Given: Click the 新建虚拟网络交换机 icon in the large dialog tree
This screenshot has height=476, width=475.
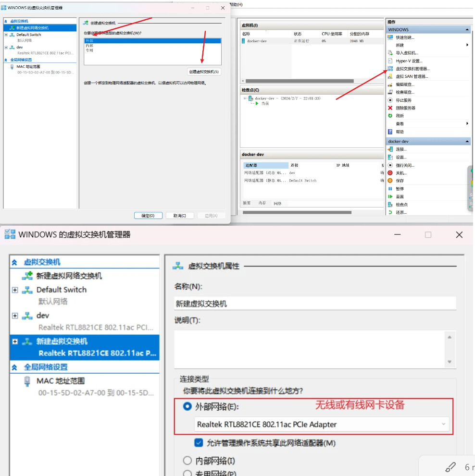Looking at the screenshot, I should click(27, 276).
